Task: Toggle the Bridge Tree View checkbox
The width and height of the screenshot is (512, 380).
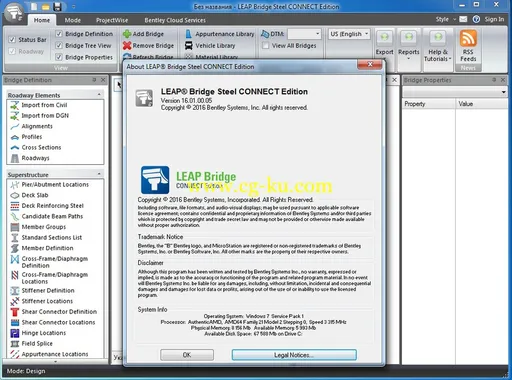Action: 59,46
